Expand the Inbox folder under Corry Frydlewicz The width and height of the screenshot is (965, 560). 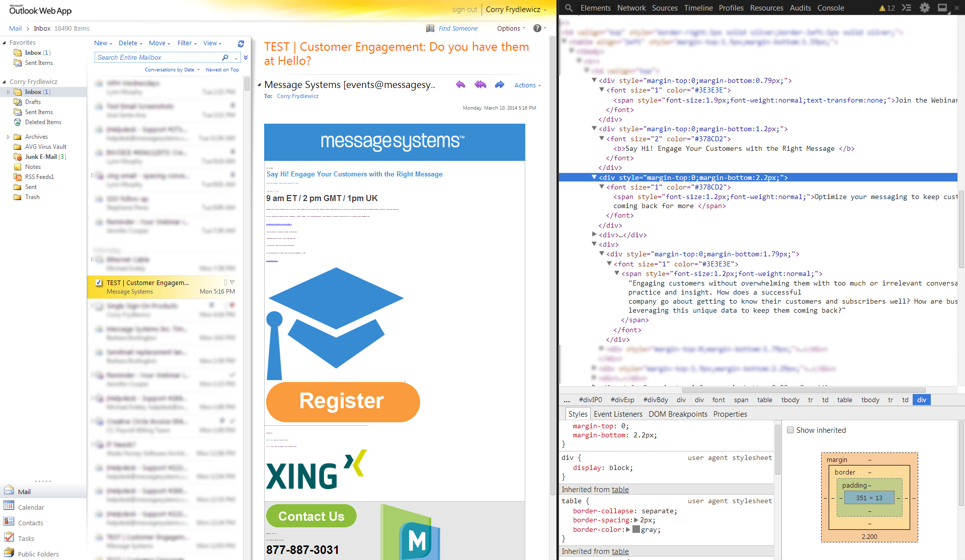tap(8, 92)
